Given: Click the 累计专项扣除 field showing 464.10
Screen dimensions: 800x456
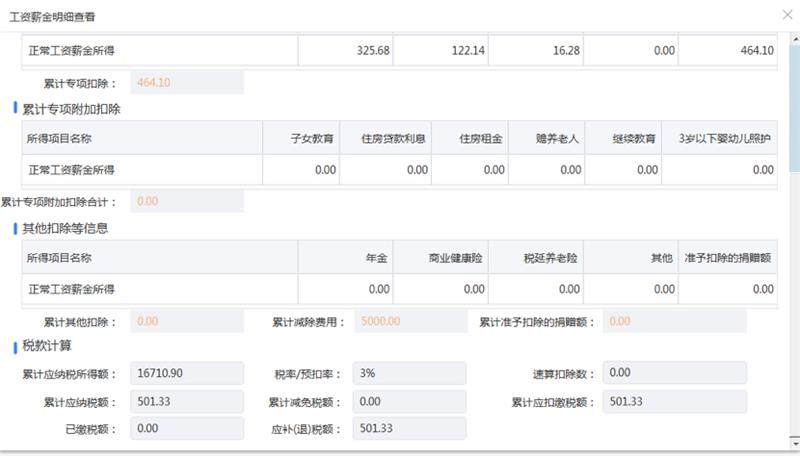Looking at the screenshot, I should point(187,82).
